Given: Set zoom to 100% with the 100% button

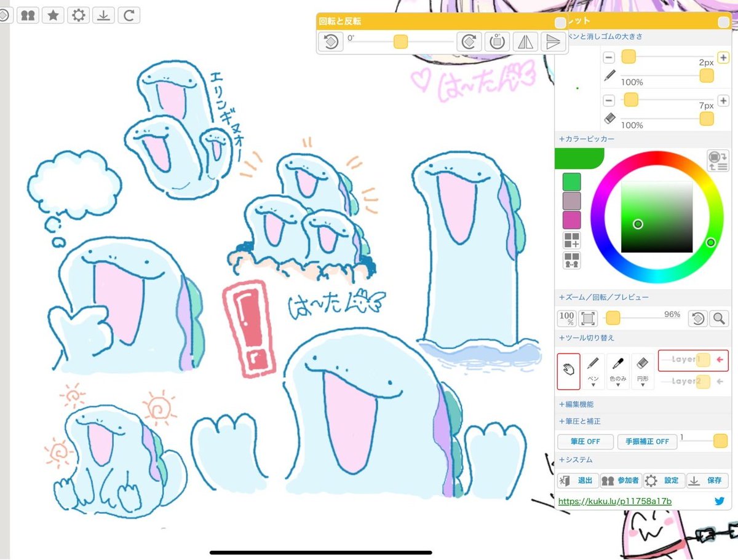Looking at the screenshot, I should tap(566, 318).
